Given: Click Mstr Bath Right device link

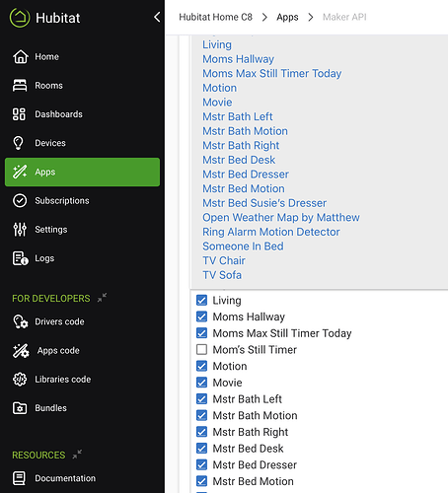Looking at the screenshot, I should [241, 146].
